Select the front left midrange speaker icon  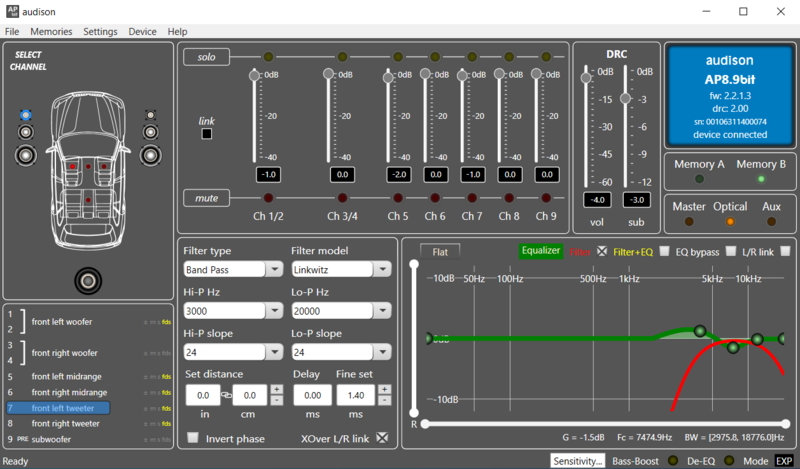pos(26,133)
